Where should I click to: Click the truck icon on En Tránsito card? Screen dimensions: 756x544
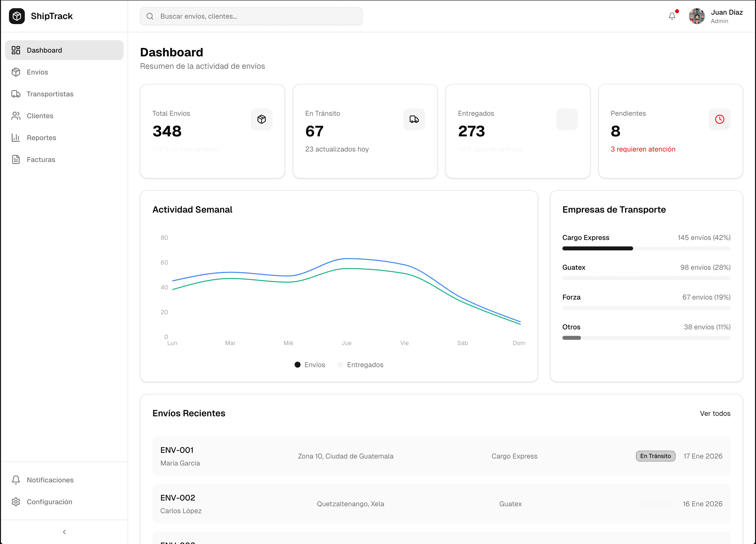(414, 119)
